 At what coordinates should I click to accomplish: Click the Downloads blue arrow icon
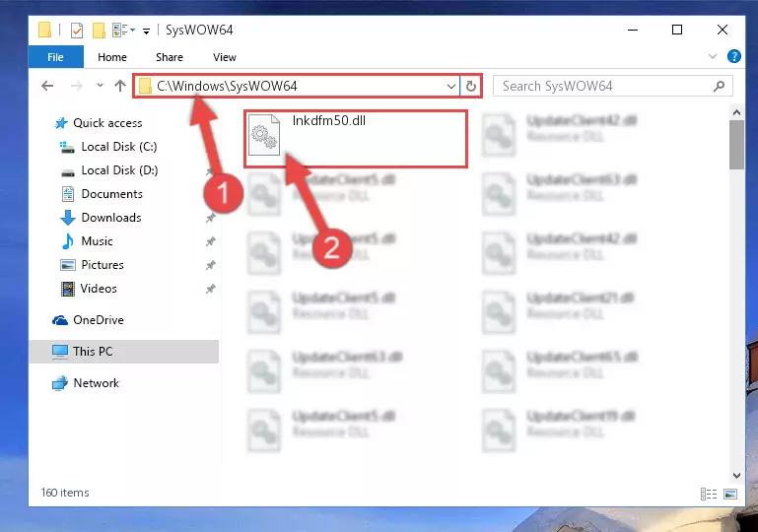[x=68, y=218]
